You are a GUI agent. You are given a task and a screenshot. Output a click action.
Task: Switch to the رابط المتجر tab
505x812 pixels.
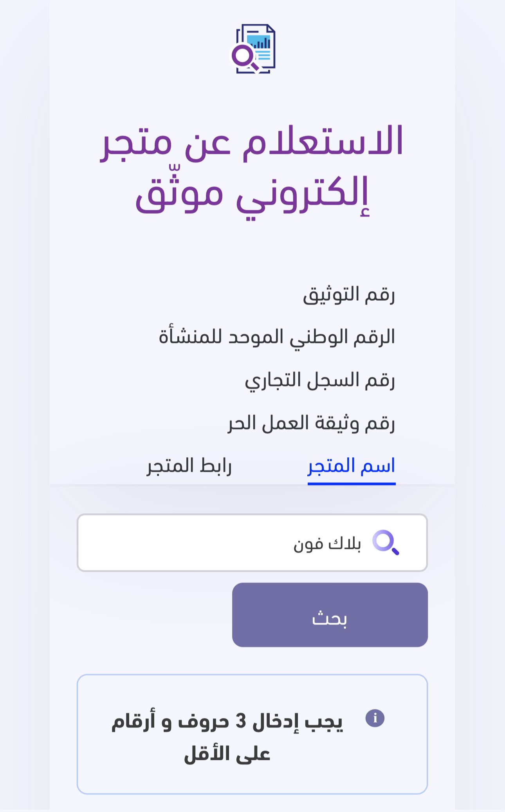pyautogui.click(x=189, y=466)
